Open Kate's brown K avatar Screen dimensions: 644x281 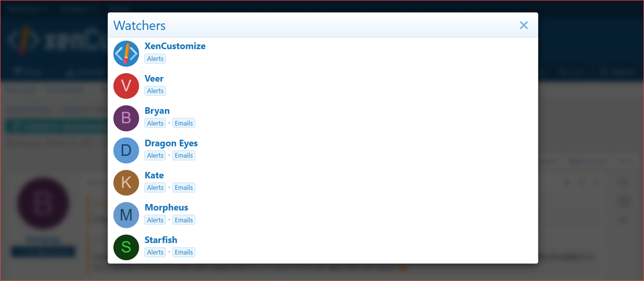click(x=126, y=183)
